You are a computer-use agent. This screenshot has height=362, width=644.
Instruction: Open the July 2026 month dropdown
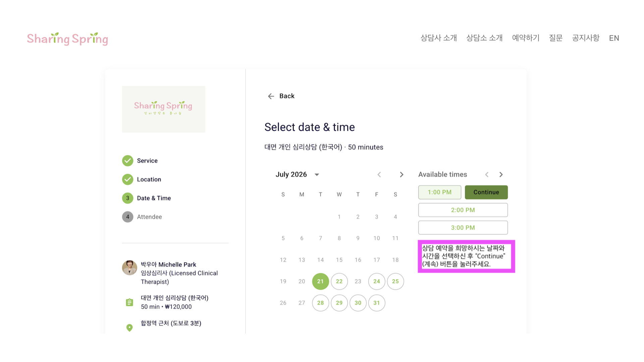(x=298, y=175)
